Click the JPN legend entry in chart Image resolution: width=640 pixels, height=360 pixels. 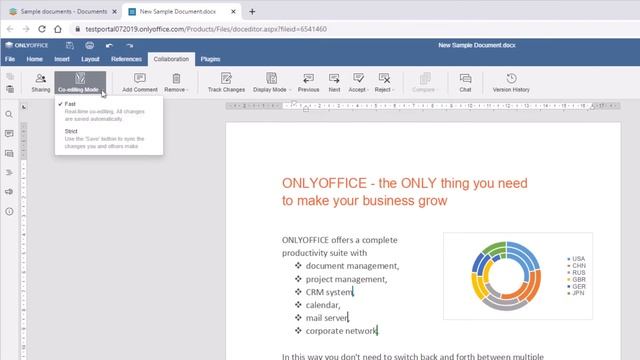[576, 293]
